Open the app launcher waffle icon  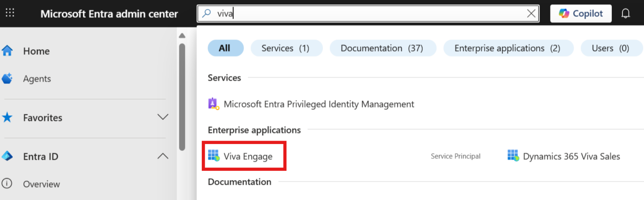tap(10, 13)
